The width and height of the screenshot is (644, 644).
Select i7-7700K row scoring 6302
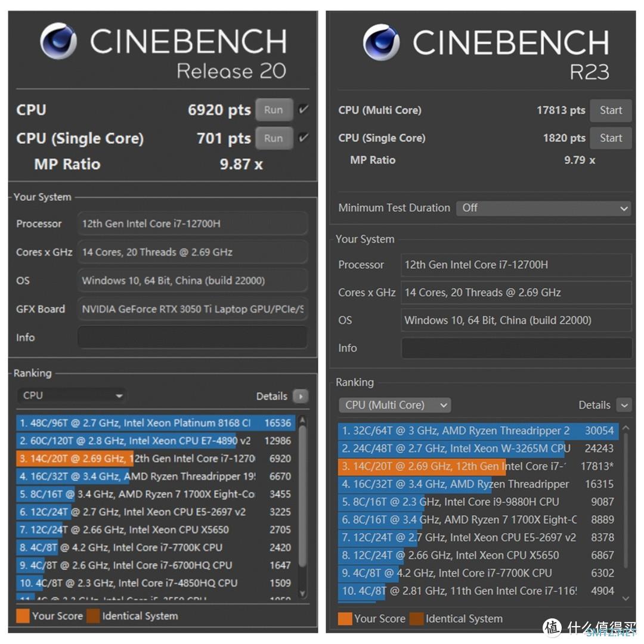[x=478, y=574]
